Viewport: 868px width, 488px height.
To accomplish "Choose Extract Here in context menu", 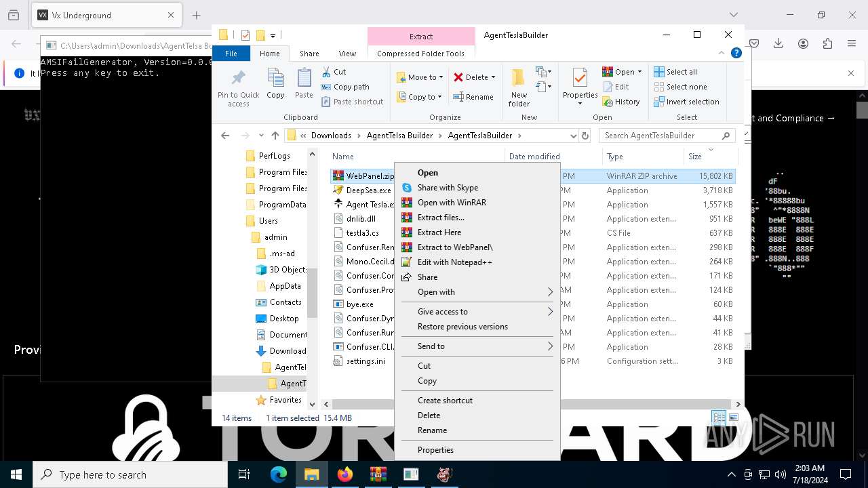I will pos(477,232).
